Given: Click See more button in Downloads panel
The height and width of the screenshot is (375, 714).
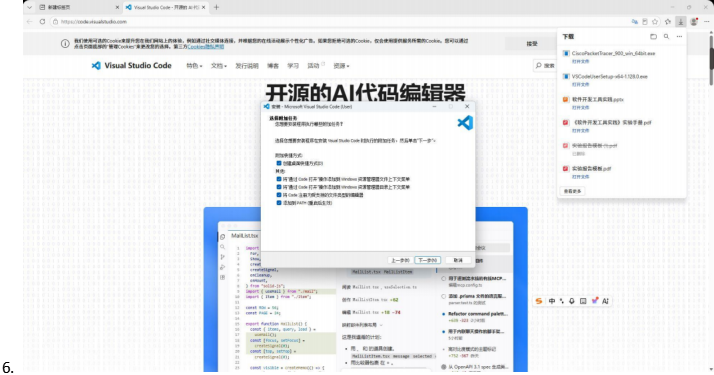Looking at the screenshot, I should click(x=572, y=191).
